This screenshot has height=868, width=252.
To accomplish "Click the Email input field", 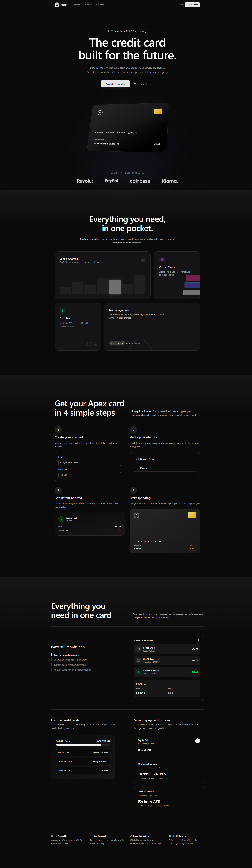I will click(90, 463).
